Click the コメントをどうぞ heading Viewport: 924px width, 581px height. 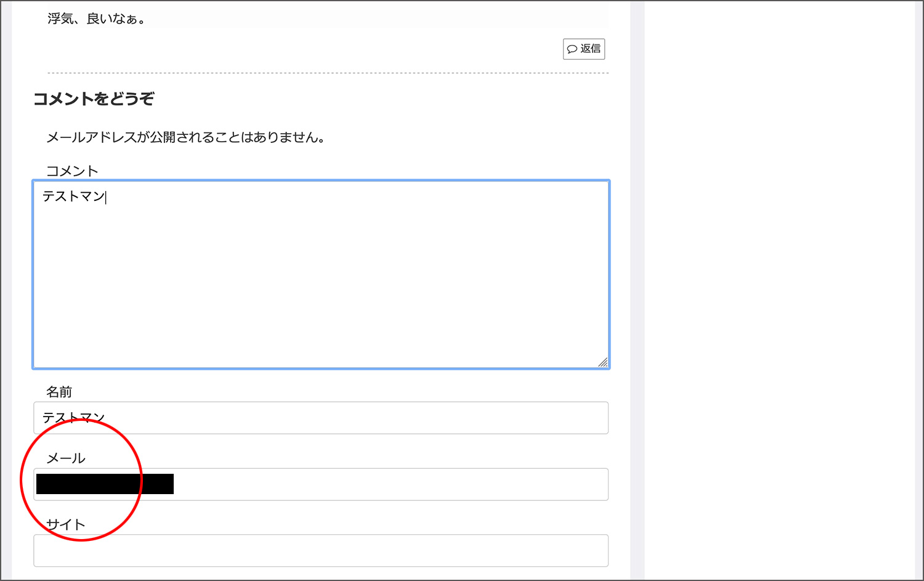click(x=94, y=99)
